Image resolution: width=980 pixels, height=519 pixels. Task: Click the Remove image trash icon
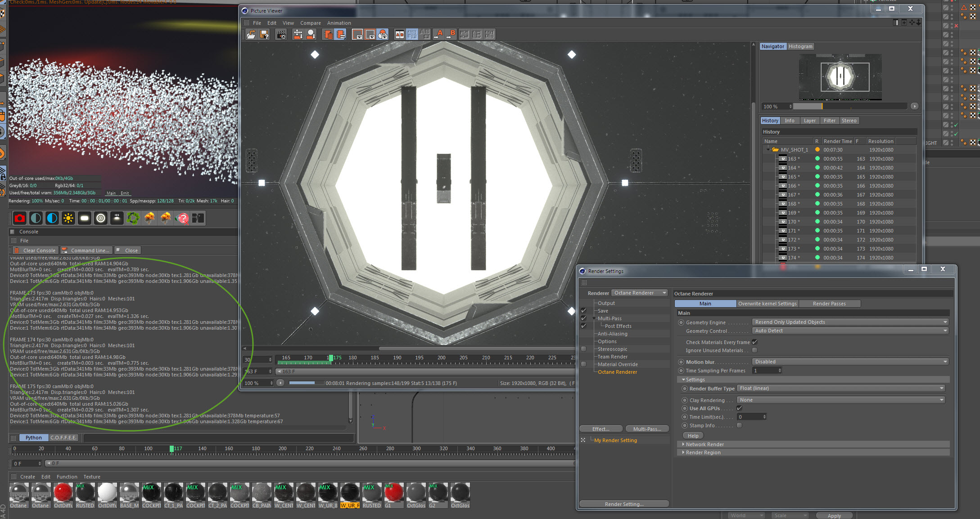point(328,34)
